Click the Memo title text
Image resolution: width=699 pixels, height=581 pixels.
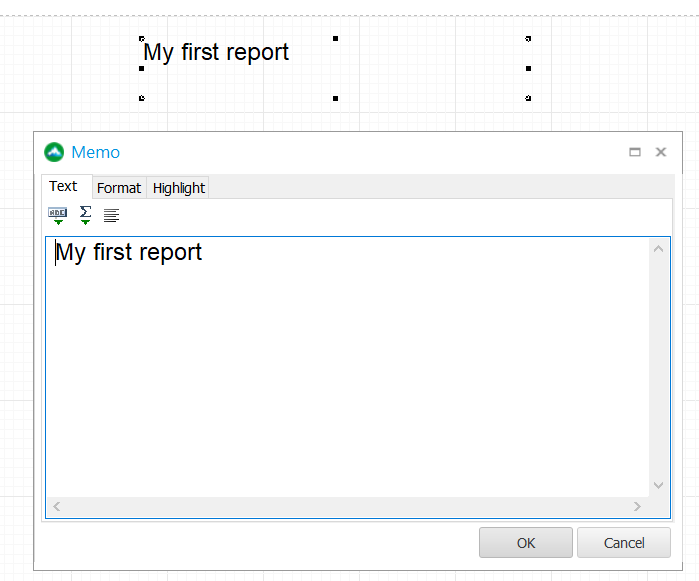pos(95,152)
